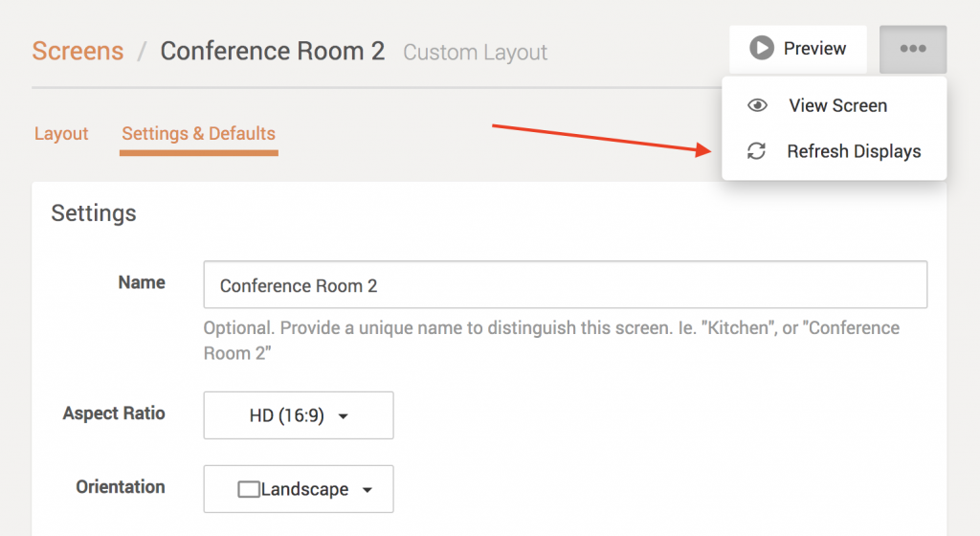The image size is (980, 536).
Task: Click the caret arrow next to HD (16:9)
Action: tap(344, 416)
